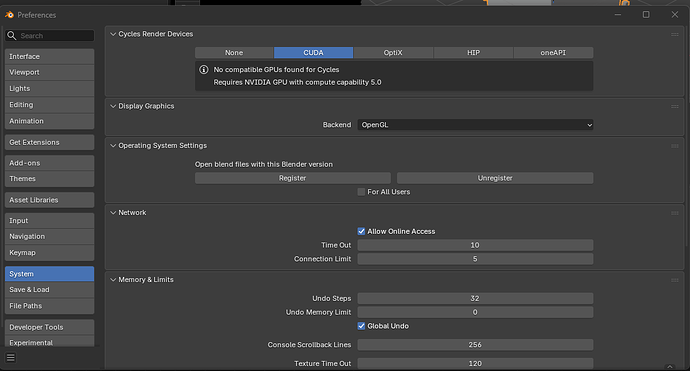The height and width of the screenshot is (371, 690).
Task: Select the Save & Load tab
Action: tap(49, 290)
